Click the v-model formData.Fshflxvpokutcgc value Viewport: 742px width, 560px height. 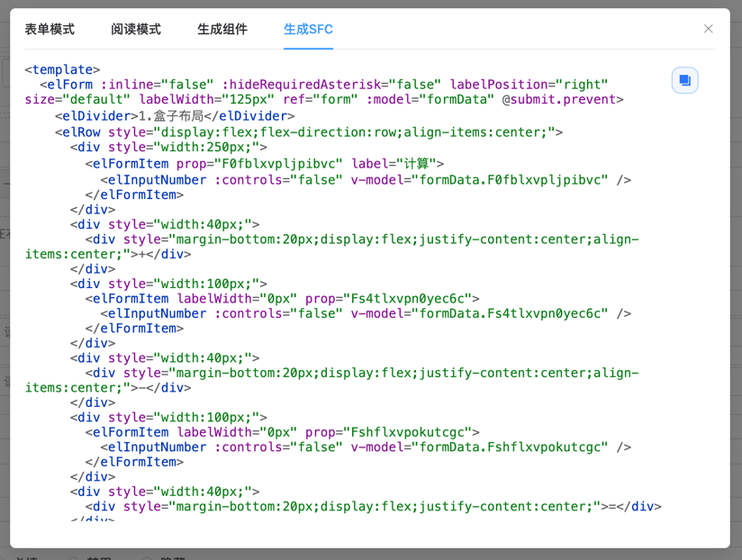(x=510, y=447)
